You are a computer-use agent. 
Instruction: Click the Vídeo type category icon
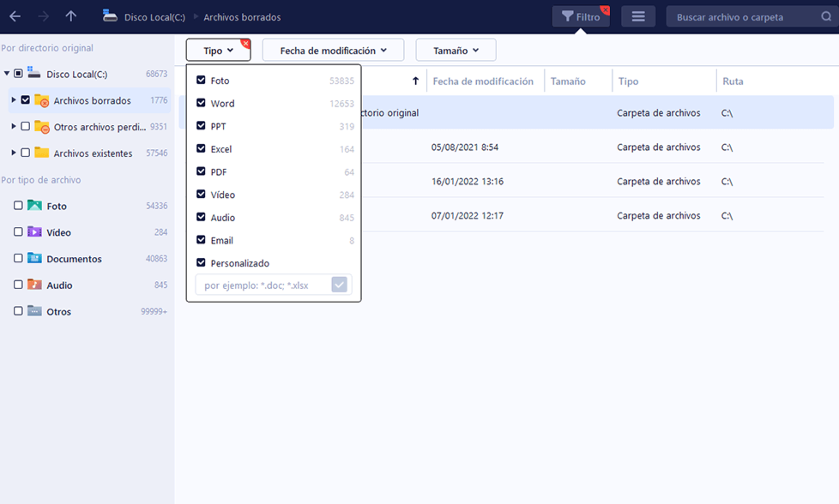(x=35, y=231)
